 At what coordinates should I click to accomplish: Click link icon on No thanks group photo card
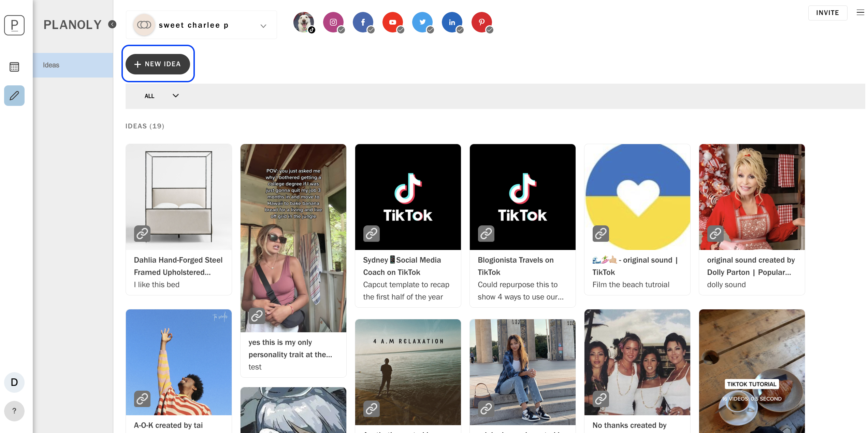coord(601,399)
